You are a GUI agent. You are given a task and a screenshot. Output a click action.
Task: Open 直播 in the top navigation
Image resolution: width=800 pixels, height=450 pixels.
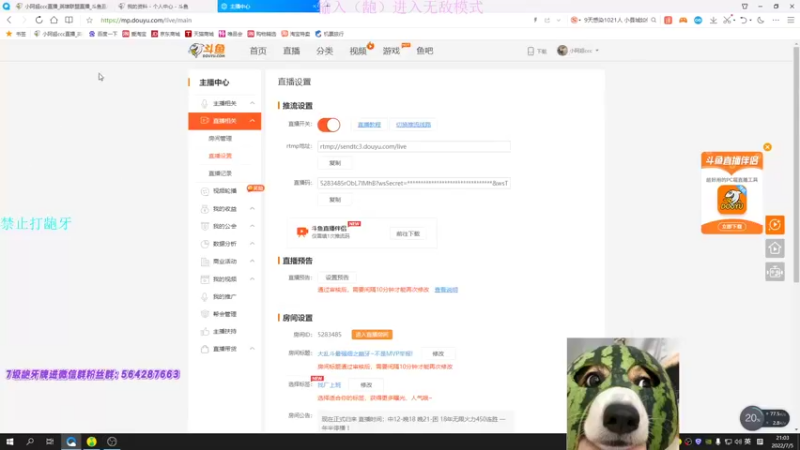coord(291,51)
